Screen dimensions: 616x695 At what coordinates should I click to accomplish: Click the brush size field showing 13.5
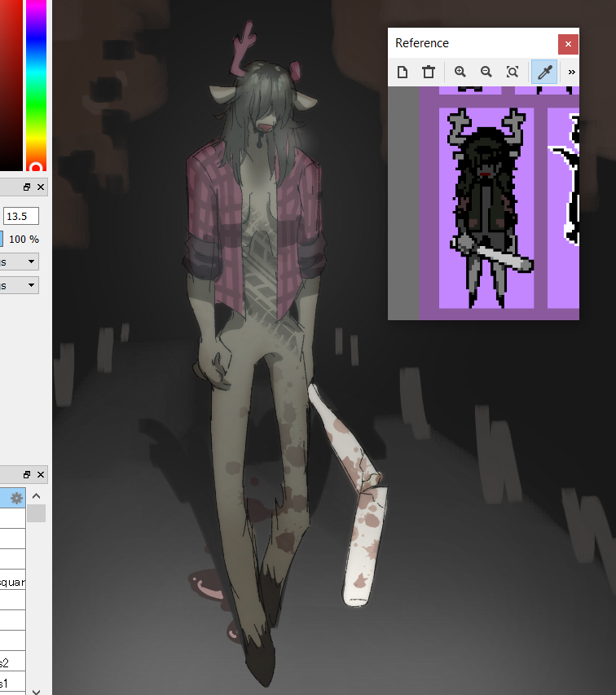[x=21, y=216]
